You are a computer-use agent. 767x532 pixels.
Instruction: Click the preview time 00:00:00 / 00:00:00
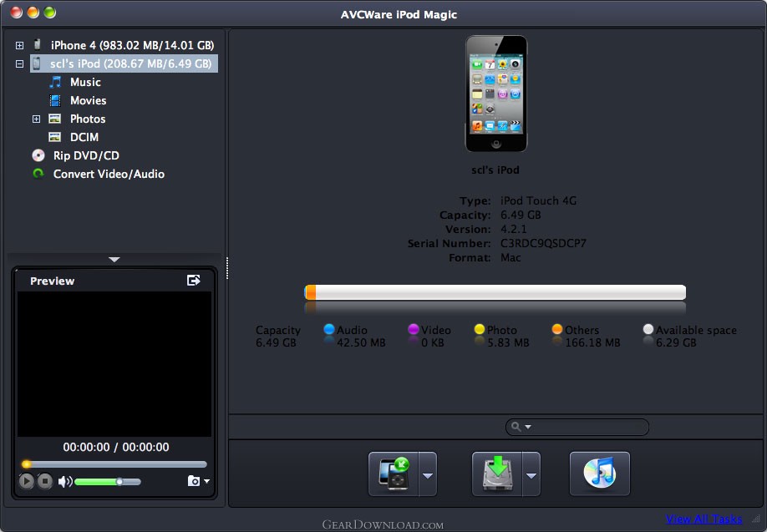click(x=116, y=447)
